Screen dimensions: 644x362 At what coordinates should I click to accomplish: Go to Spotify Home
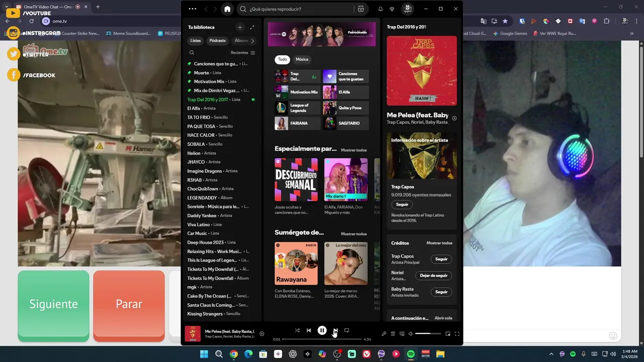tap(227, 9)
